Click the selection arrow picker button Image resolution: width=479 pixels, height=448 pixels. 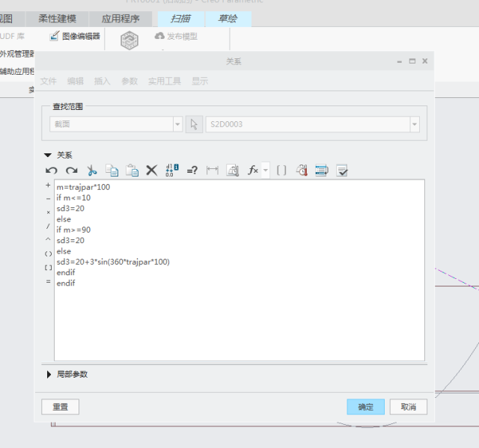(x=194, y=124)
